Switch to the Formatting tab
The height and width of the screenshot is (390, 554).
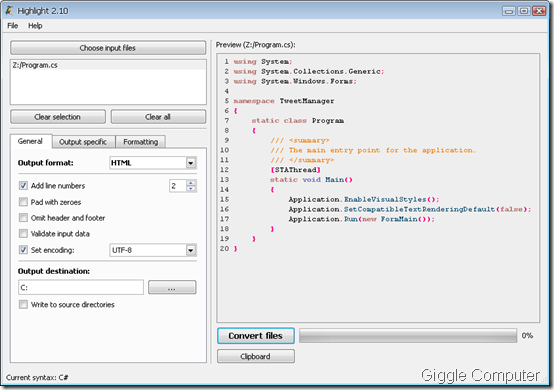point(141,142)
